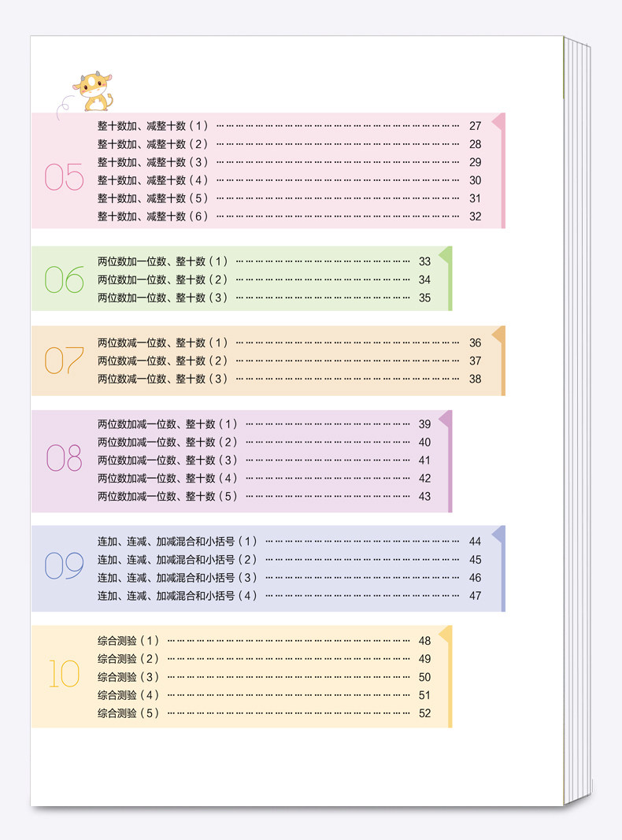Click the purple section number 08
Image resolution: width=622 pixels, height=840 pixels.
64,459
